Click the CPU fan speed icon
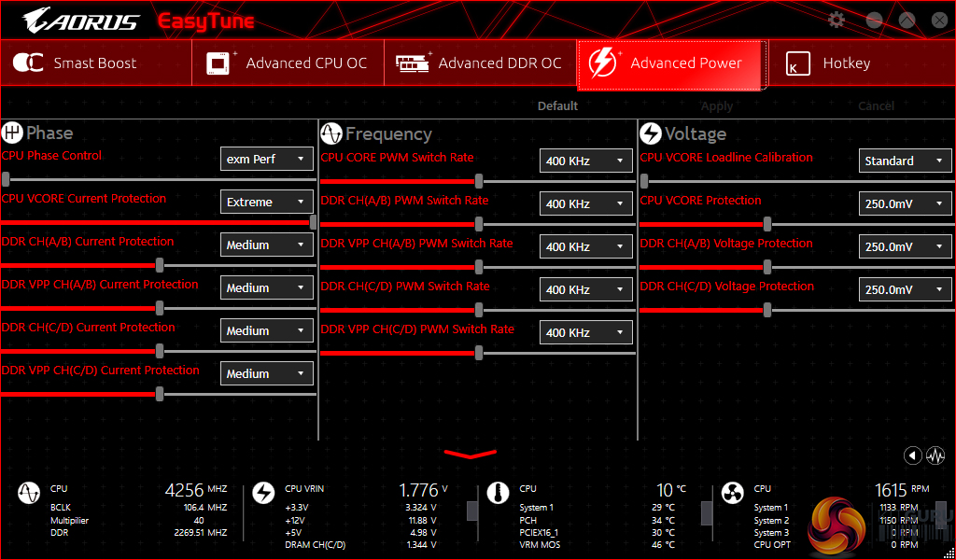 [732, 493]
